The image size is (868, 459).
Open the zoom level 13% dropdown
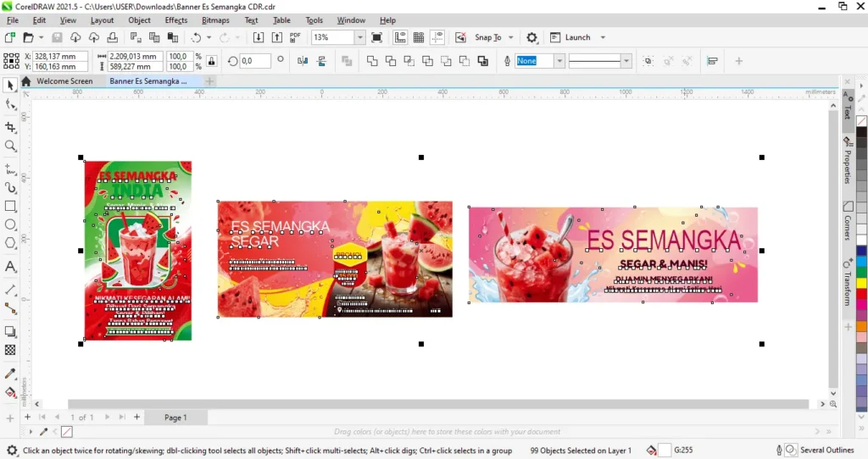(359, 37)
